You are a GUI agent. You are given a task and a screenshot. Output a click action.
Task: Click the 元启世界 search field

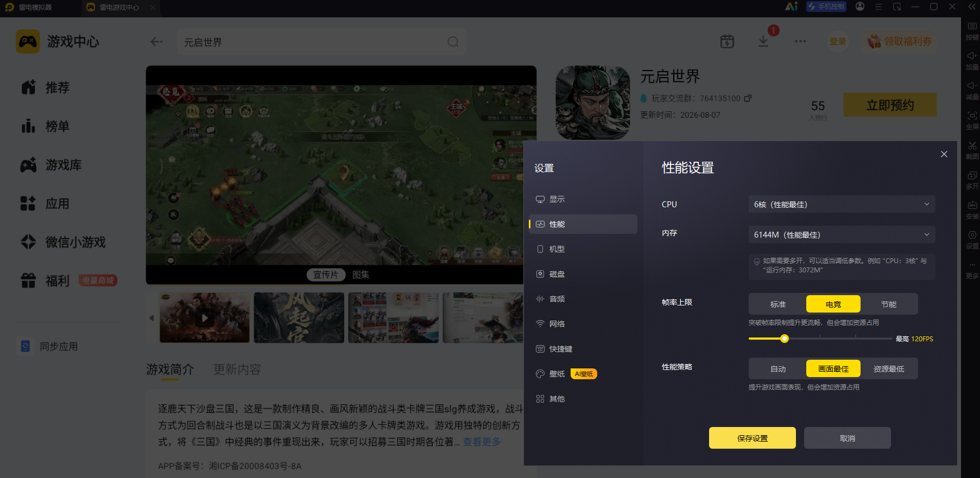click(321, 42)
